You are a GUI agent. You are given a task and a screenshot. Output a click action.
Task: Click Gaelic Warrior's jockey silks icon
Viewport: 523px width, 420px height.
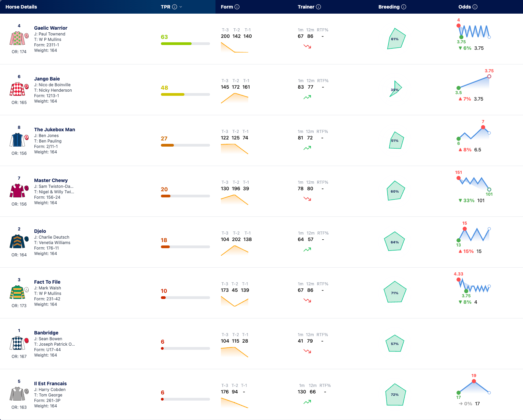point(17,38)
